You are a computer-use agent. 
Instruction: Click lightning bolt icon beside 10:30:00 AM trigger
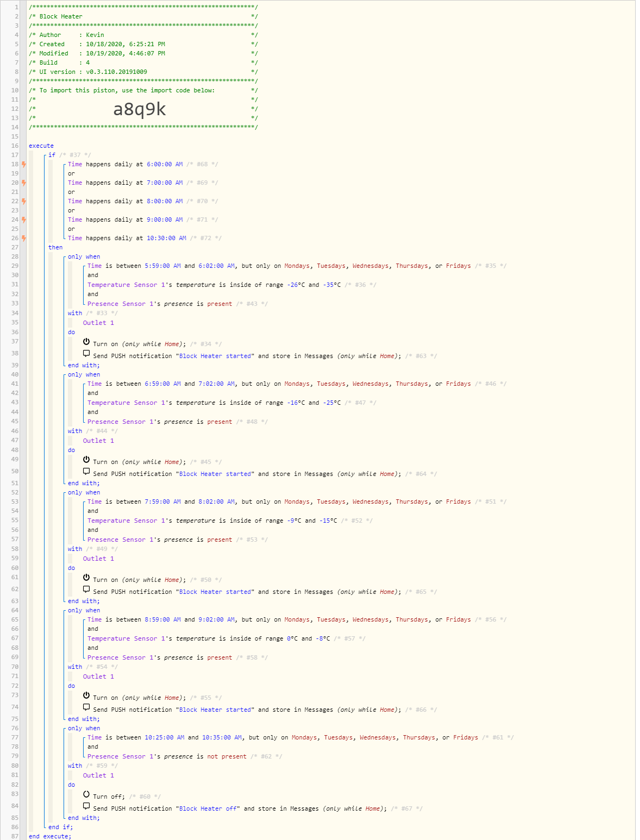(x=24, y=238)
